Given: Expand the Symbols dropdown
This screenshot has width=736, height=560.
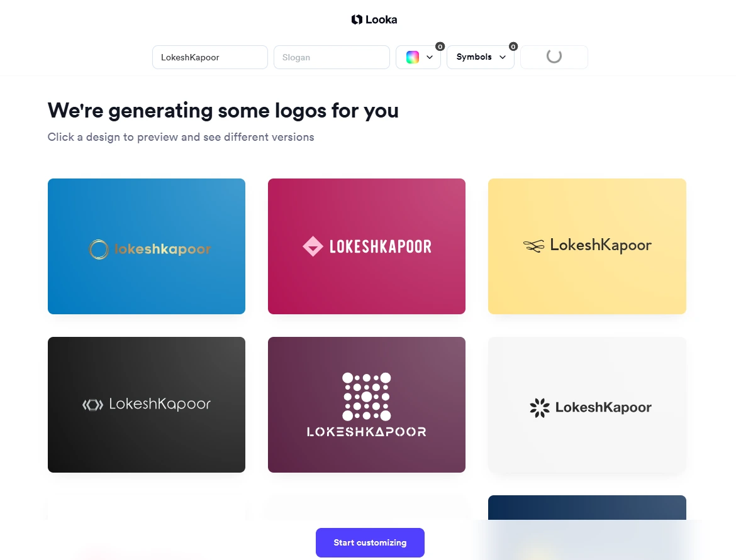Looking at the screenshot, I should [x=480, y=57].
